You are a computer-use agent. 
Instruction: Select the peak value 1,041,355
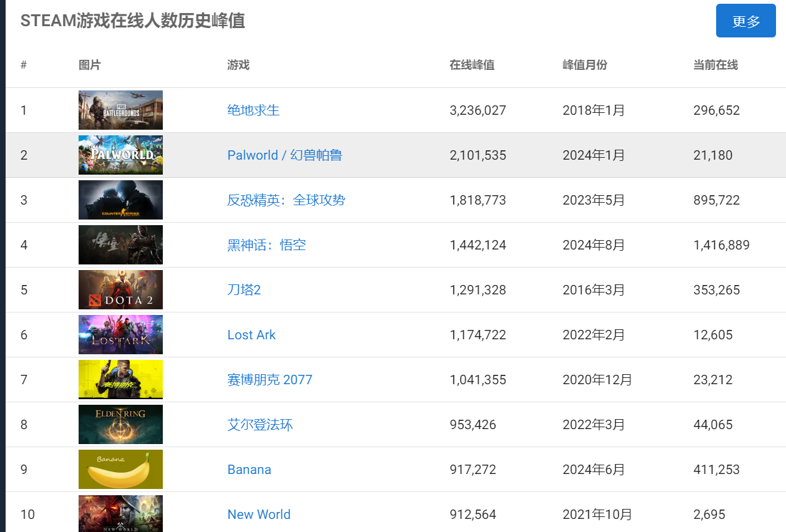(x=478, y=380)
